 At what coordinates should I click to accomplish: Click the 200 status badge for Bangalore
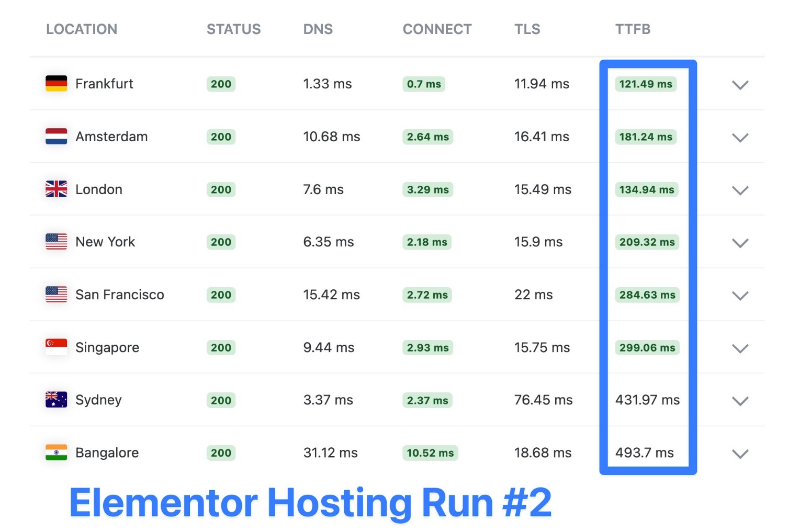(221, 453)
